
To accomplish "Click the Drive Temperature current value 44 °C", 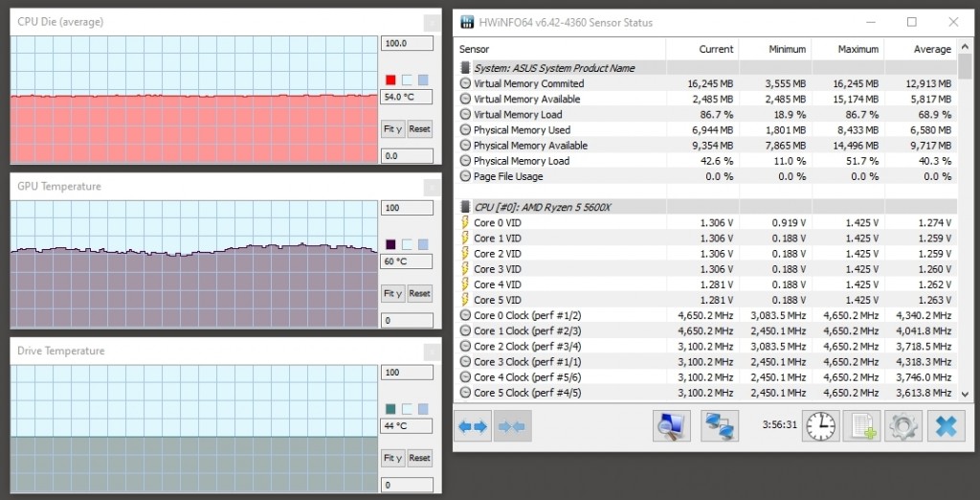I will coord(407,426).
